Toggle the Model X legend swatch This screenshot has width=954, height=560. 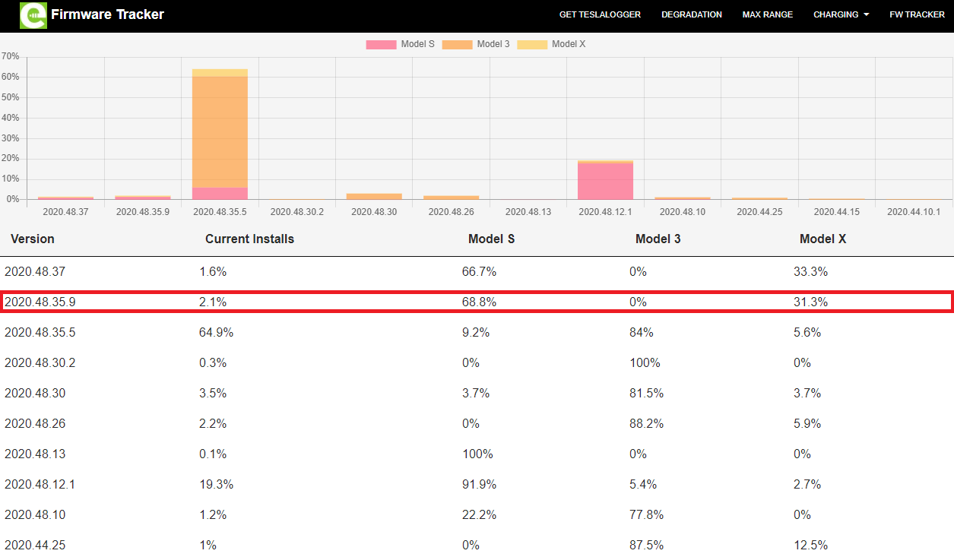(x=532, y=45)
